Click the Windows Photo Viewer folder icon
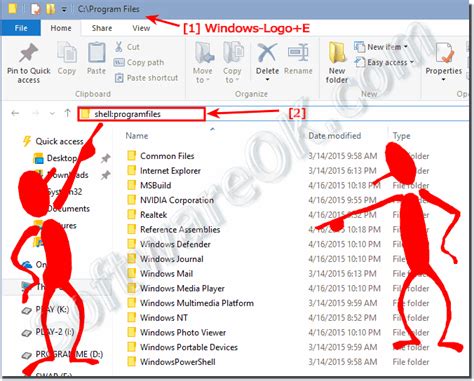Screen dimensions: 474x381 click(132, 332)
